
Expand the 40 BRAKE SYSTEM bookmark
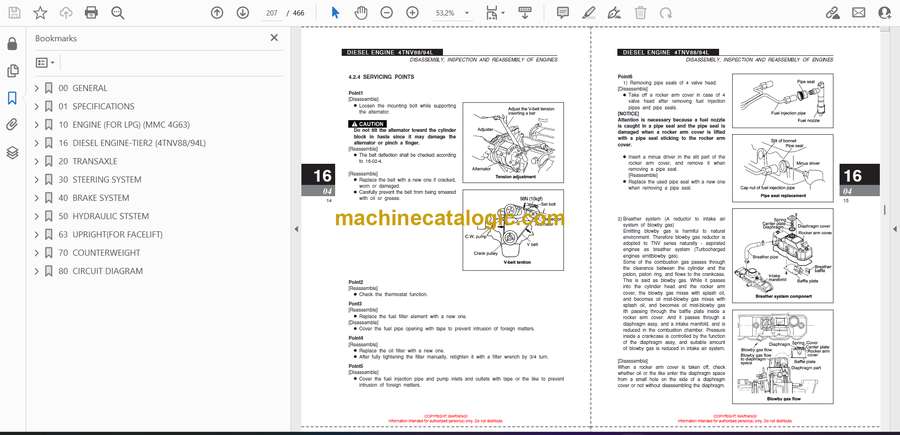(x=37, y=198)
